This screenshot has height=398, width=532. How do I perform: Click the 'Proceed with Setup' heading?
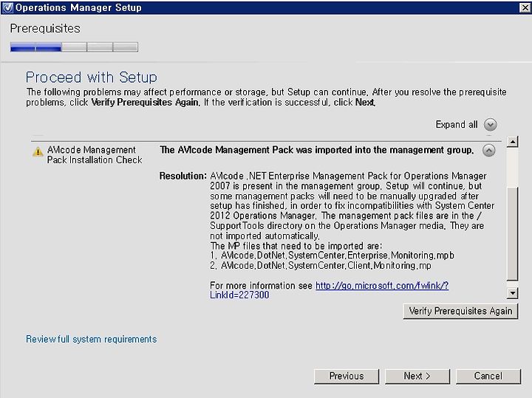pos(92,78)
